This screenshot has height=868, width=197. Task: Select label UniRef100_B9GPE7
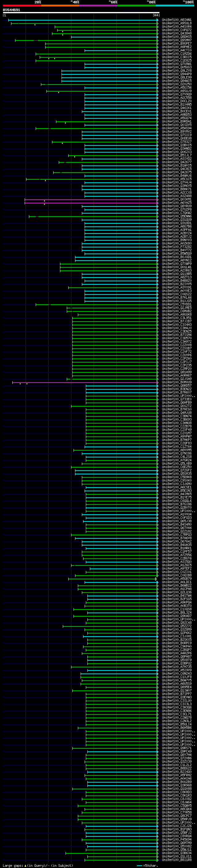[x=176, y=43]
